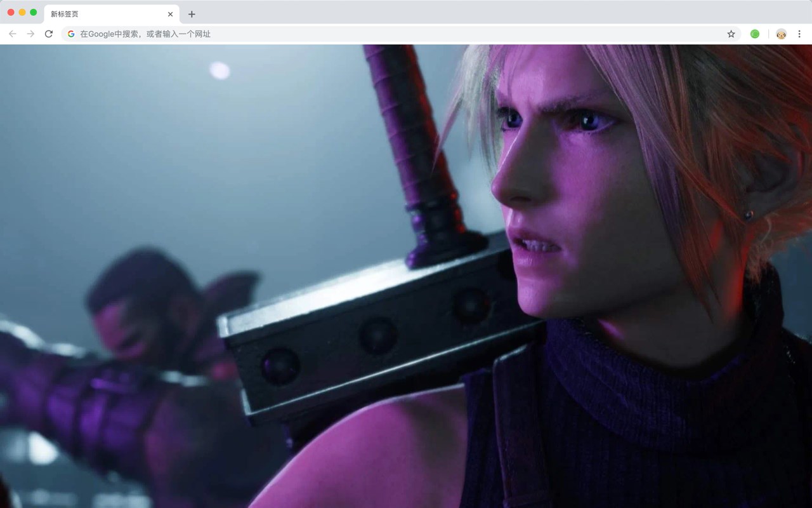
Task: Open a new tab with plus button
Action: pos(192,14)
